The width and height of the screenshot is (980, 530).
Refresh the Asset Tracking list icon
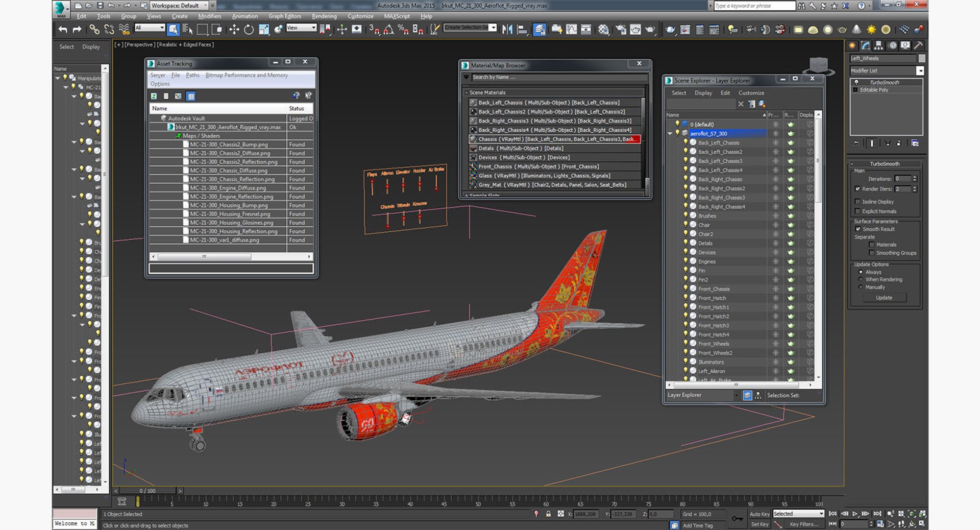[154, 96]
